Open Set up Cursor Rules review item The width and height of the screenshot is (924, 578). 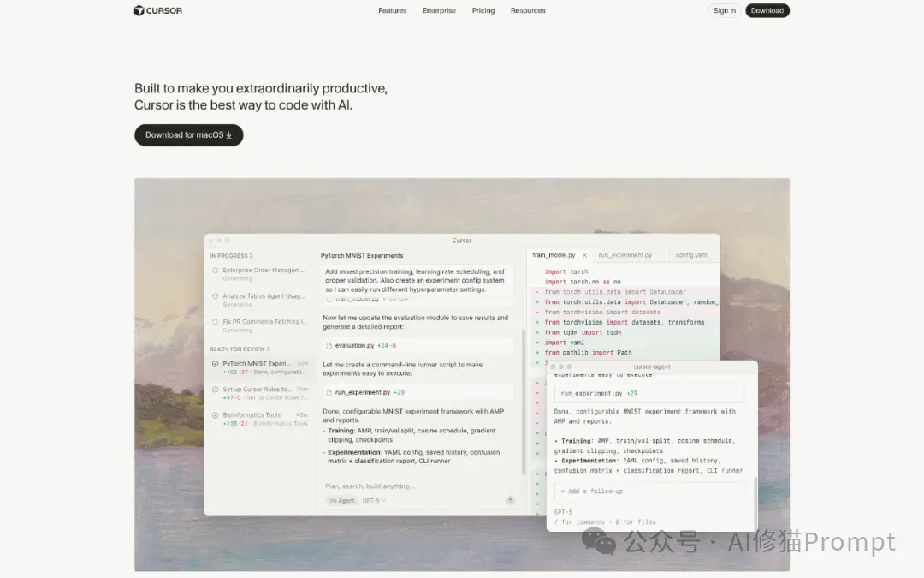[260, 393]
